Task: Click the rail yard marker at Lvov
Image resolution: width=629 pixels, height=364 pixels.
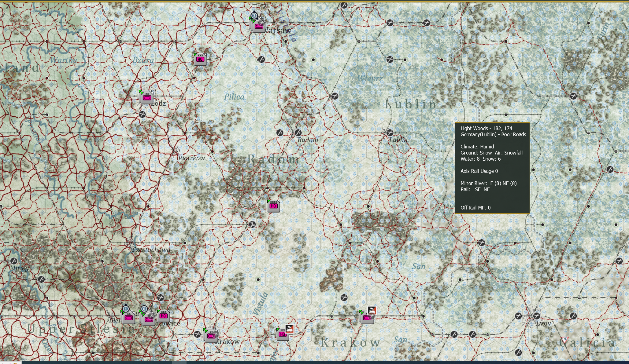Action: (x=537, y=316)
